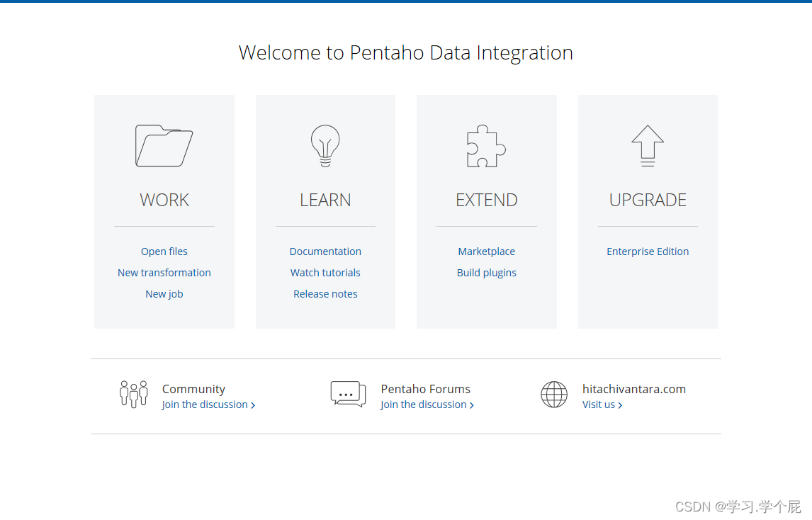Screen dimensions: 812x520
Task: Create a New transformation
Action: click(164, 273)
